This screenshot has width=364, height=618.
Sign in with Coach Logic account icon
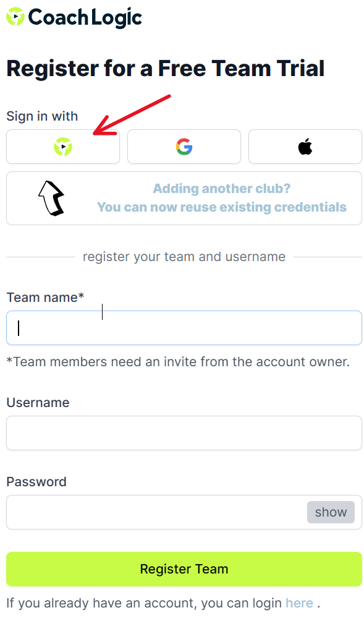(63, 147)
